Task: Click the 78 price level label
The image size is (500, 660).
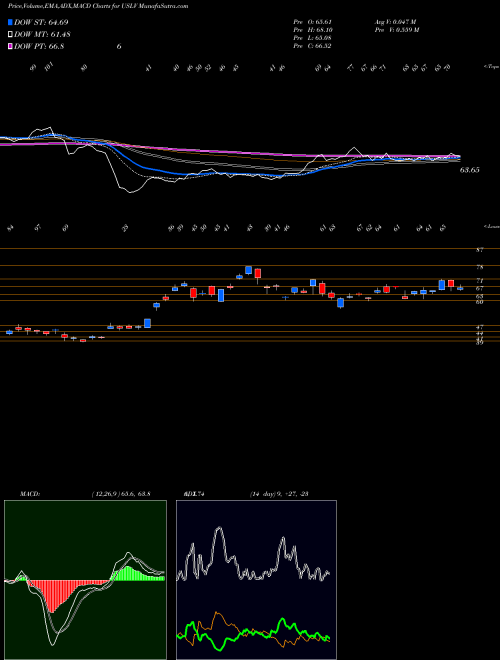Action: click(479, 267)
